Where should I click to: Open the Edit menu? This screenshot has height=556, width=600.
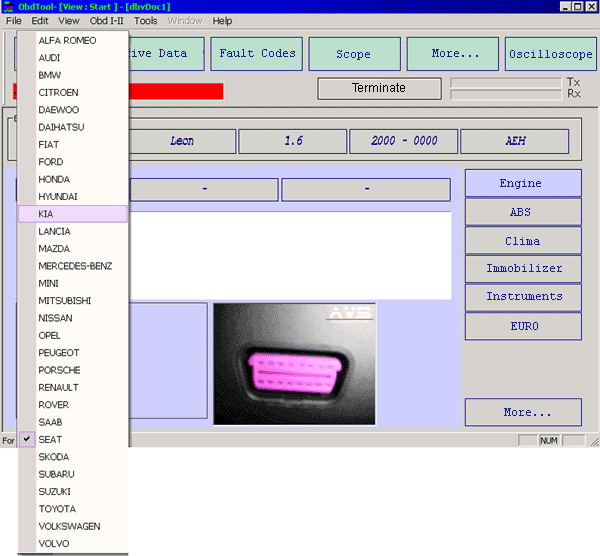pyautogui.click(x=40, y=21)
